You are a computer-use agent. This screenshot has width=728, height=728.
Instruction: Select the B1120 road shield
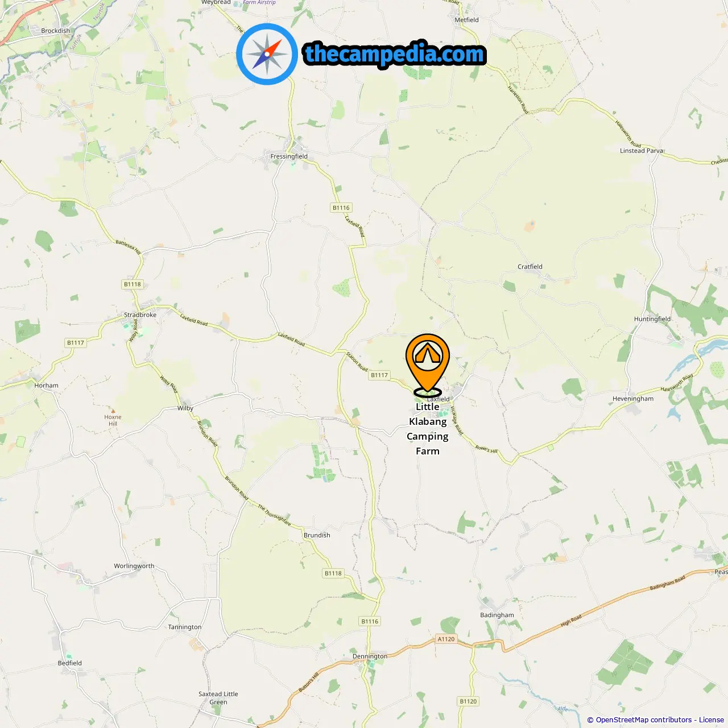coord(469,701)
